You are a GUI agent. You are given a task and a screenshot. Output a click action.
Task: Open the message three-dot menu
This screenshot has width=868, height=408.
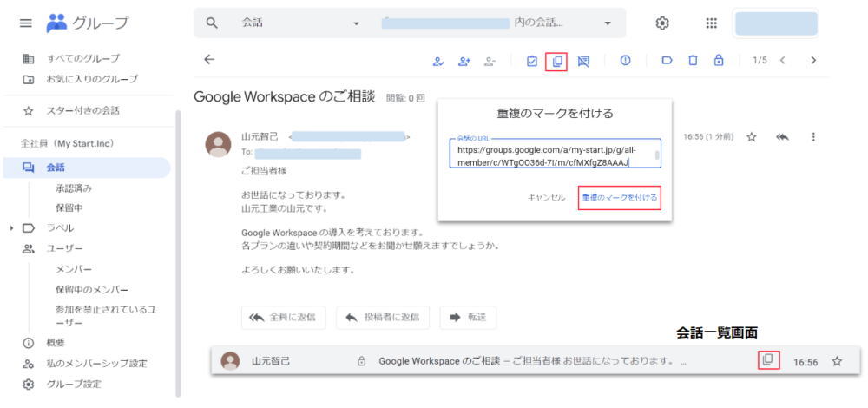(x=813, y=137)
